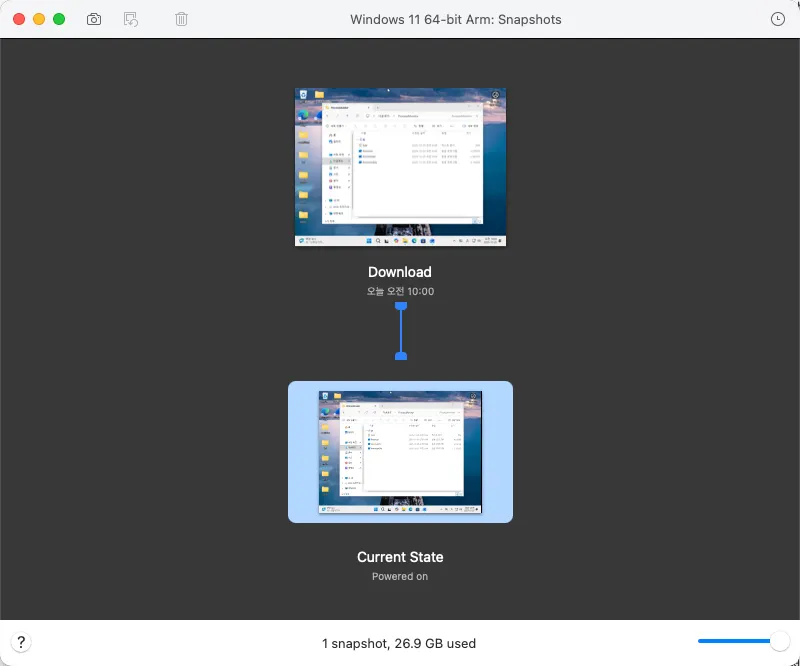This screenshot has height=666, width=800.
Task: Select the Current State thumbnail
Action: pos(400,452)
